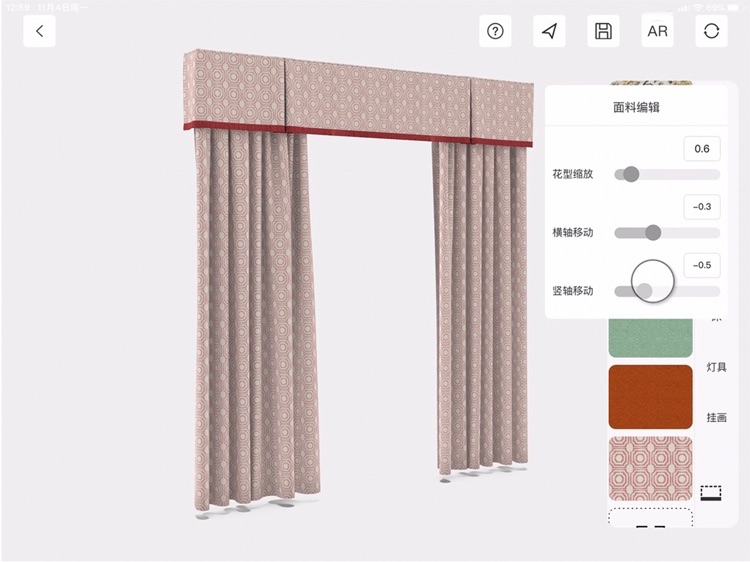Viewport: 750px width, 562px height.
Task: Select the pink octagon pattern fabric swatch
Action: click(651, 469)
